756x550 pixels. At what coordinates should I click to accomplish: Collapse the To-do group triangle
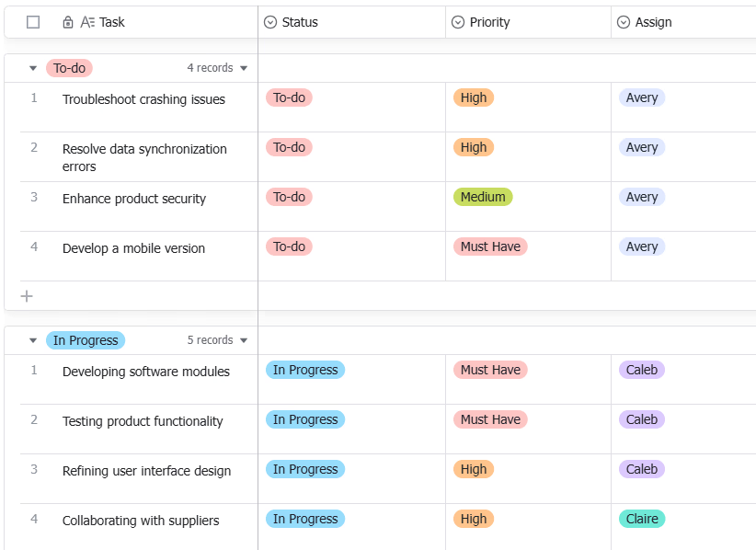(33, 68)
